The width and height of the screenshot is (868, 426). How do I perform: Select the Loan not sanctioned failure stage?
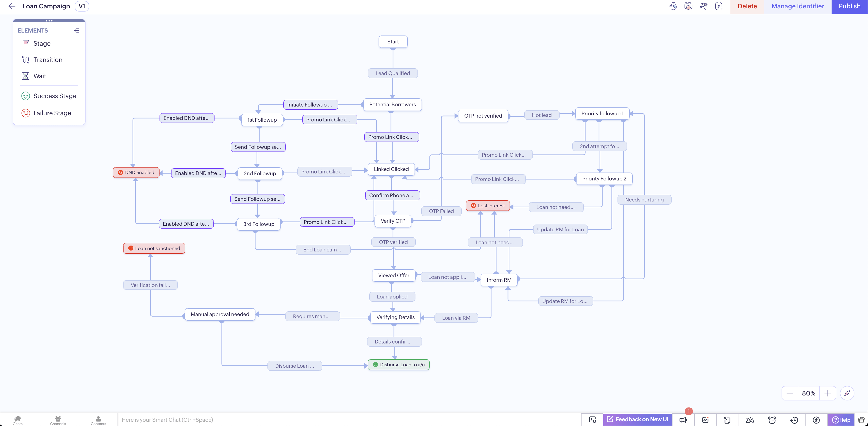154,248
